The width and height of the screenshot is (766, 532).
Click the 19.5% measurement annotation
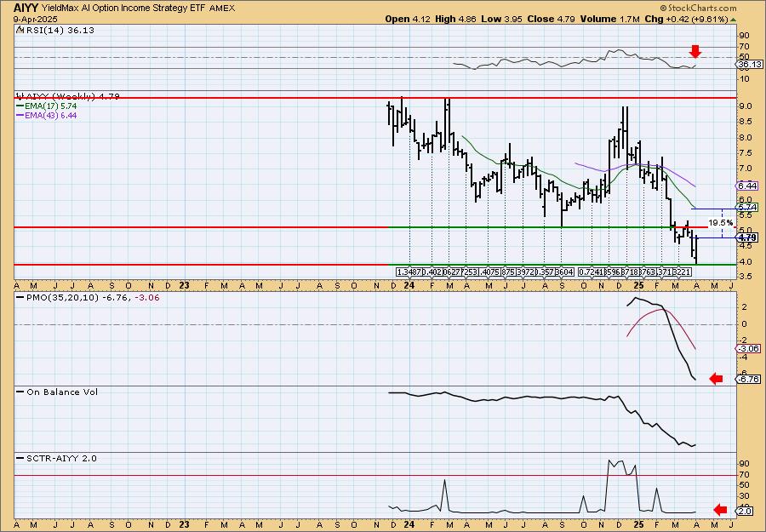(721, 223)
